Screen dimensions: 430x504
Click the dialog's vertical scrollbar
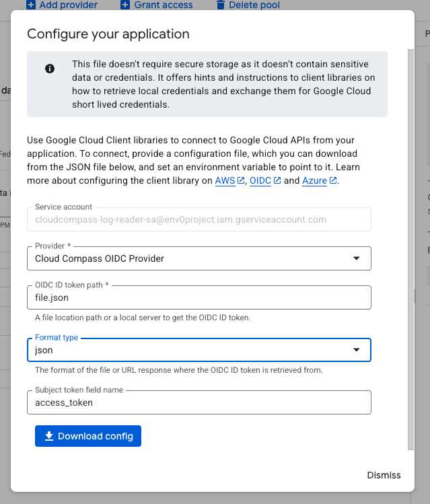pyautogui.click(x=410, y=250)
